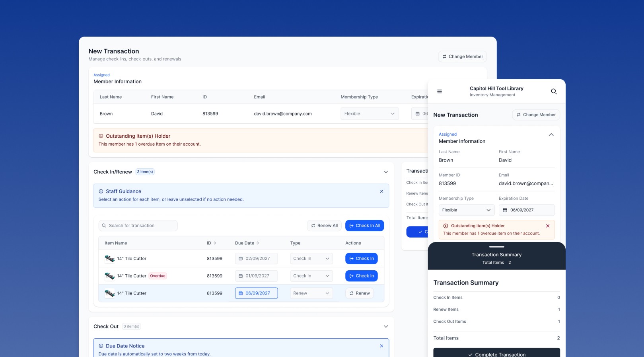Click the Renew Items row in mobile summary

pos(496,310)
